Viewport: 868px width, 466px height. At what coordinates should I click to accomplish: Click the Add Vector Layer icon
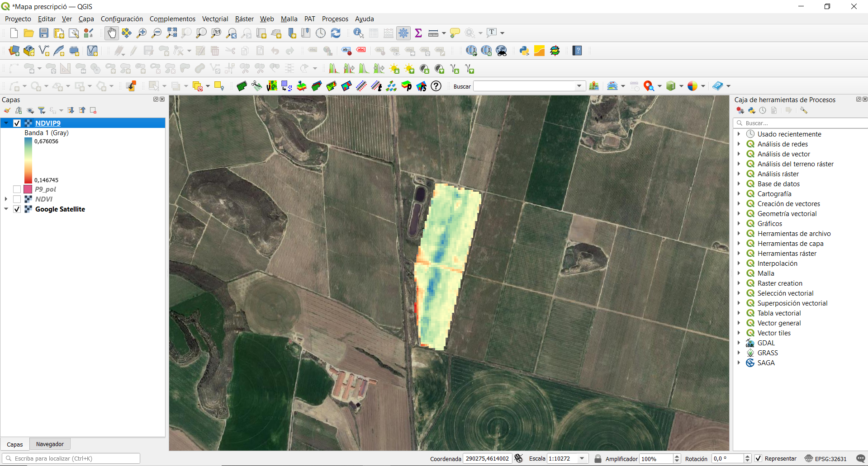coord(44,51)
